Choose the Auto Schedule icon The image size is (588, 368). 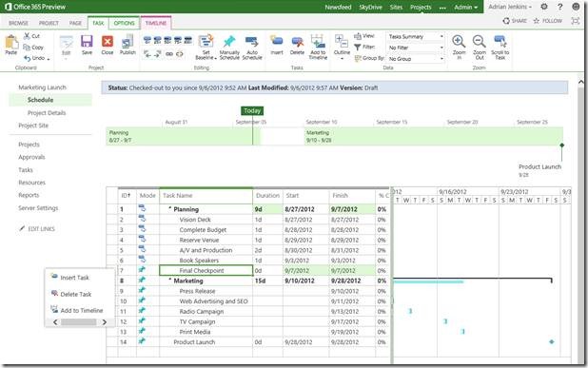coord(251,42)
